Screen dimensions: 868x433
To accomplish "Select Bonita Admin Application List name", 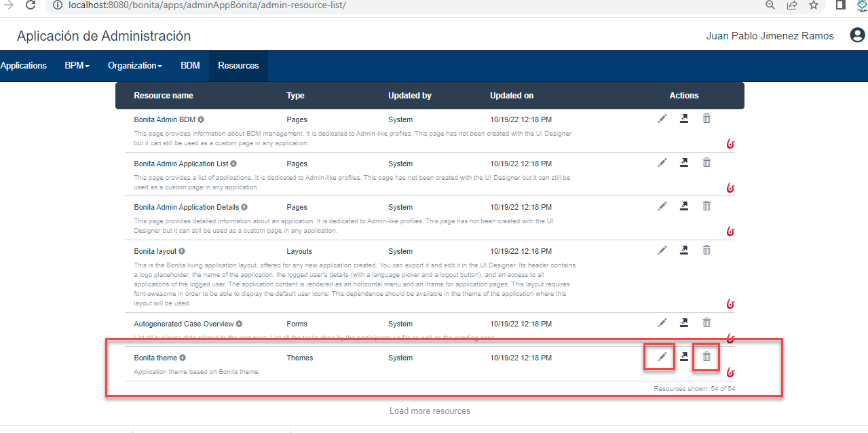I will coord(181,164).
